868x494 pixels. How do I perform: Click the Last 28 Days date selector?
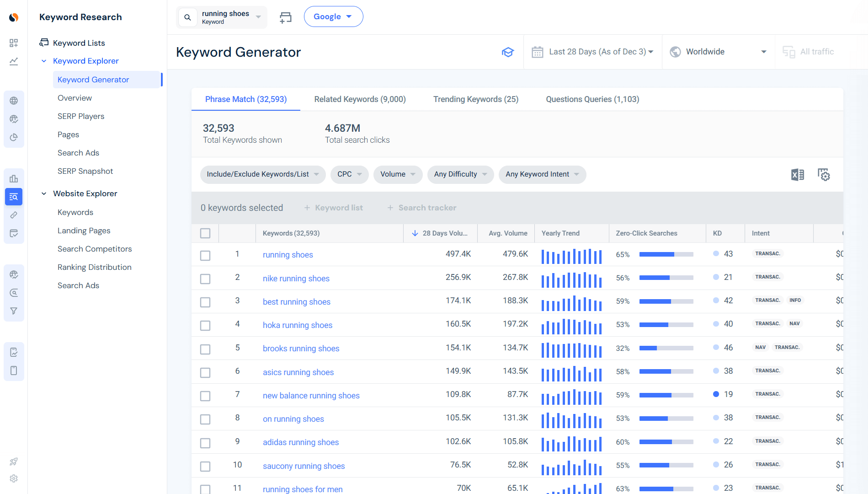tap(593, 52)
